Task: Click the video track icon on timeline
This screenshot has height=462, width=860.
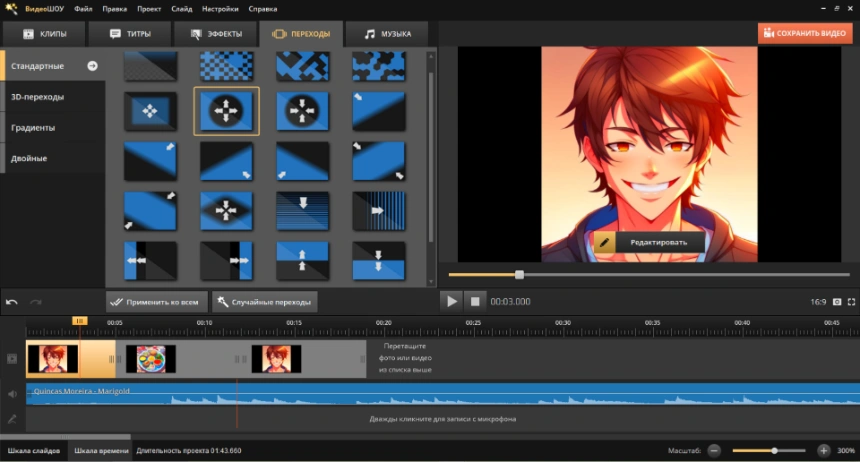Action: click(12, 359)
